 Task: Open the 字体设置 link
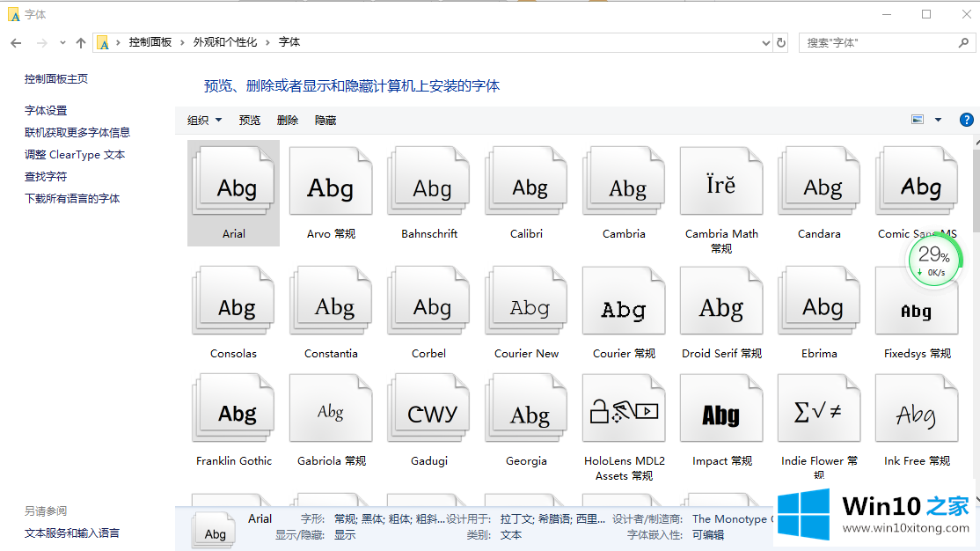[x=46, y=111]
